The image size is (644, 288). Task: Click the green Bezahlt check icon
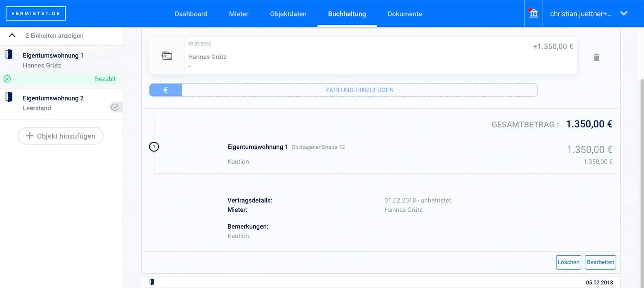(x=7, y=79)
